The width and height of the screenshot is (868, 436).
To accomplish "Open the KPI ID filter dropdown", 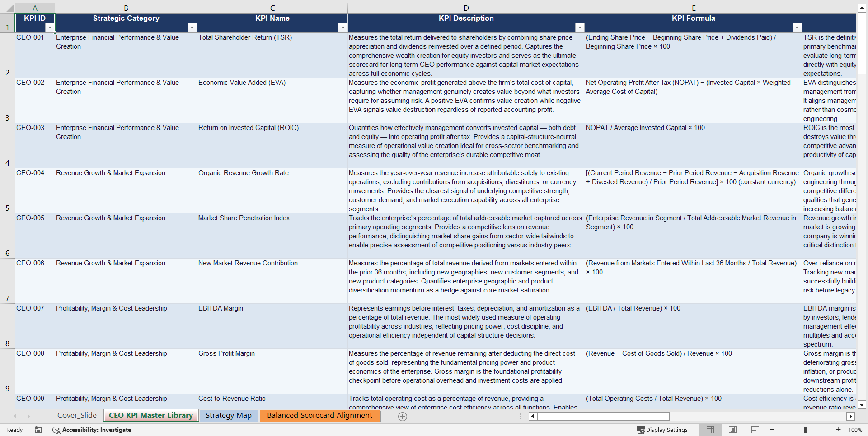I will pos(50,28).
